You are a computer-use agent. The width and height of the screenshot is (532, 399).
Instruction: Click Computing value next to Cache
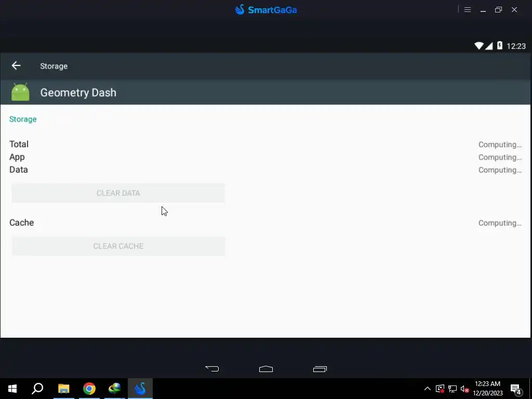click(x=500, y=223)
